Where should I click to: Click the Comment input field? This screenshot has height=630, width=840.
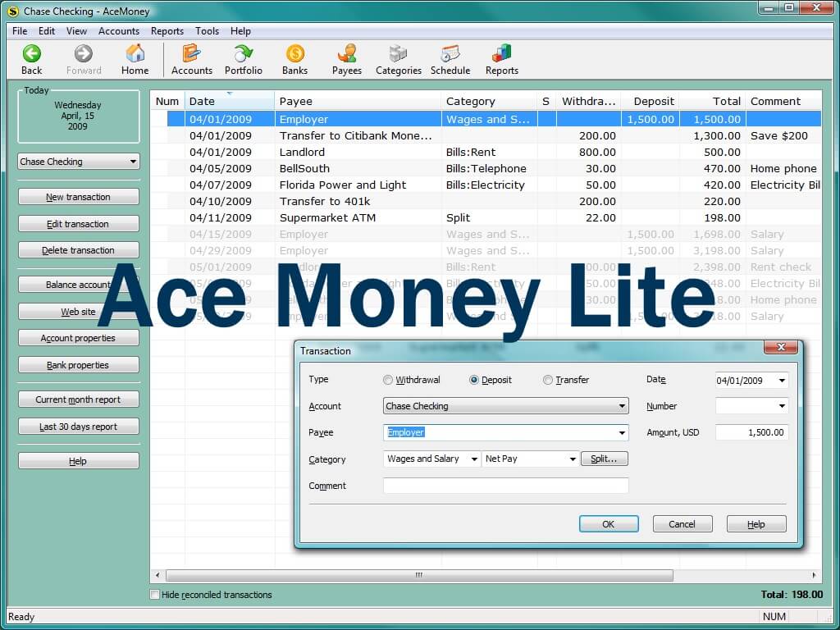(x=505, y=486)
